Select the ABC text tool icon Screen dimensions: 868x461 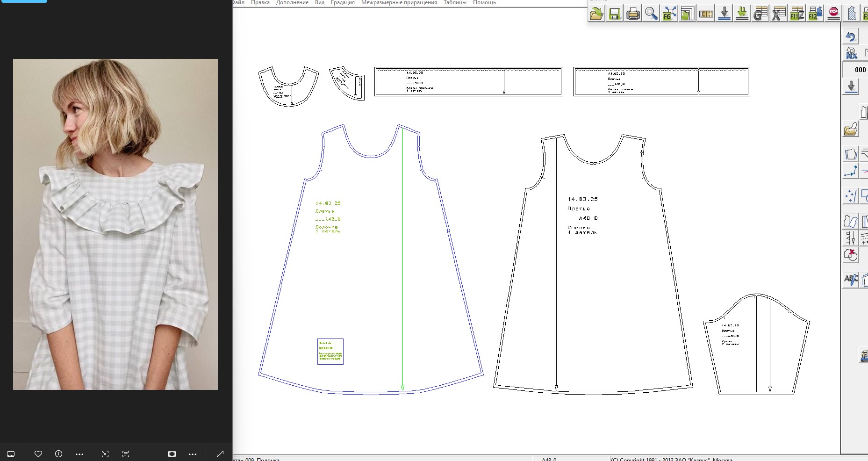(851, 280)
